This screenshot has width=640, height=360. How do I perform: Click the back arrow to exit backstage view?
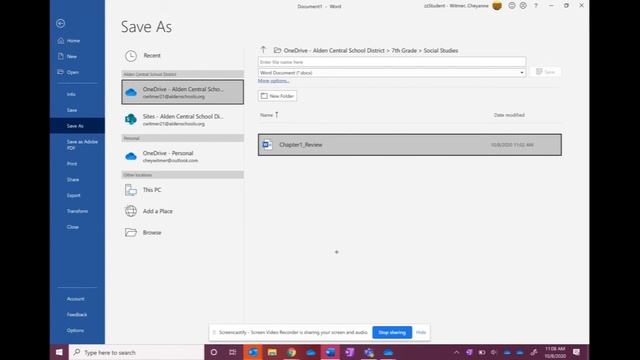pyautogui.click(x=60, y=23)
